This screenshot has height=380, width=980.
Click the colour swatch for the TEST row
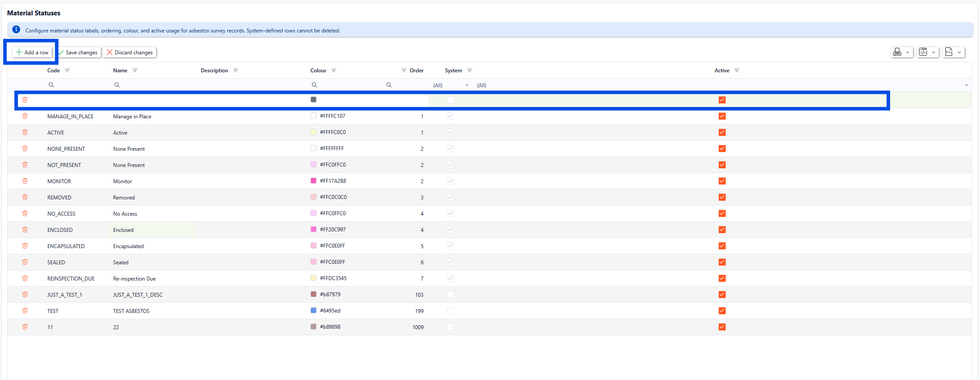(x=314, y=310)
